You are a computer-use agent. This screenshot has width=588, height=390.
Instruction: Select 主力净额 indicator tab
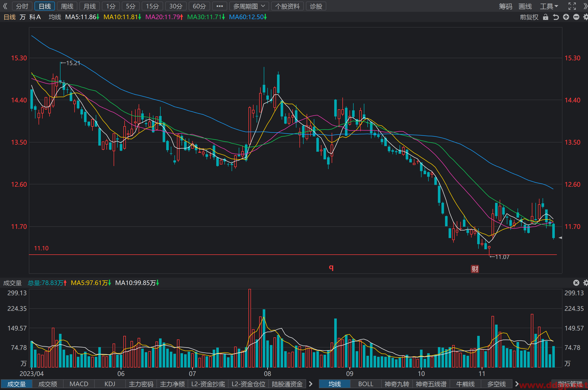(172, 384)
